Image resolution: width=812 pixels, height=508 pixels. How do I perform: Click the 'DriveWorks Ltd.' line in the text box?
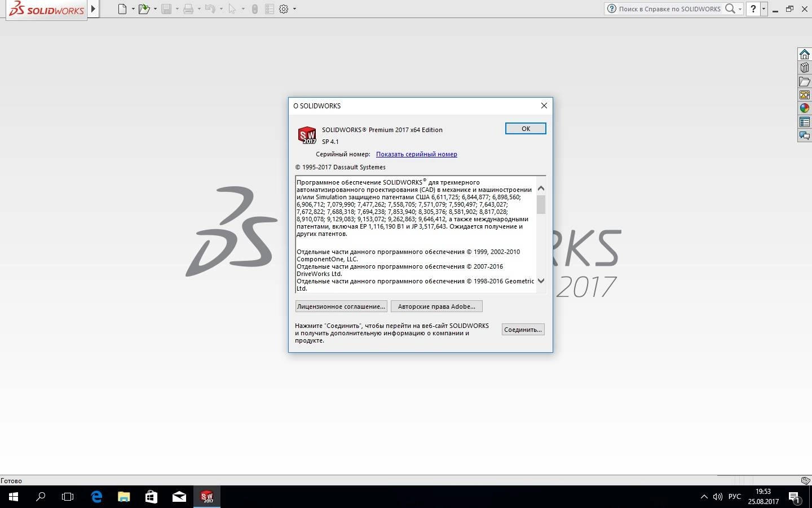320,274
